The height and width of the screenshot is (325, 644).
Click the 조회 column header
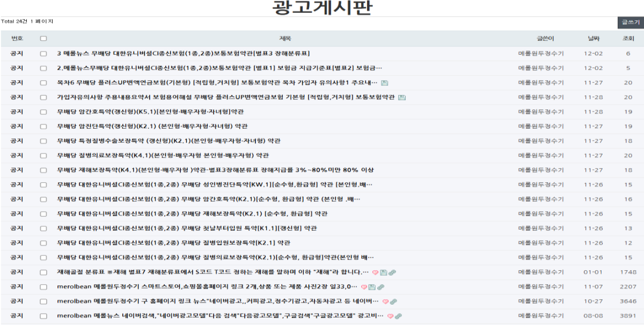tap(628, 39)
